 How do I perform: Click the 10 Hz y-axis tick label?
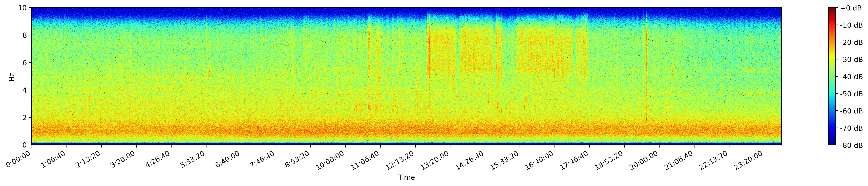[x=23, y=8]
